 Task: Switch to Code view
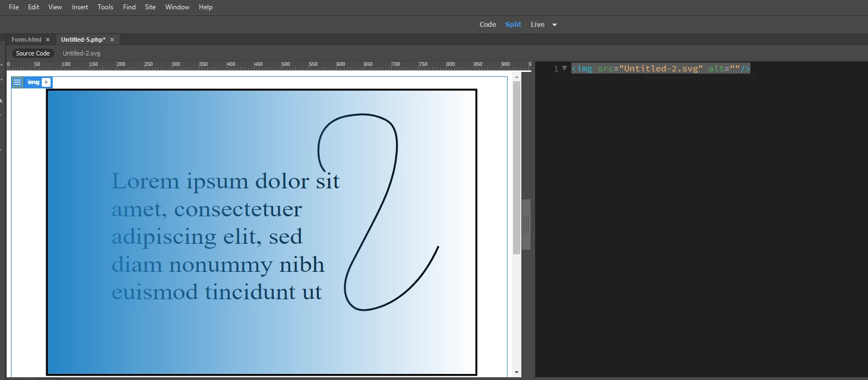coord(488,25)
